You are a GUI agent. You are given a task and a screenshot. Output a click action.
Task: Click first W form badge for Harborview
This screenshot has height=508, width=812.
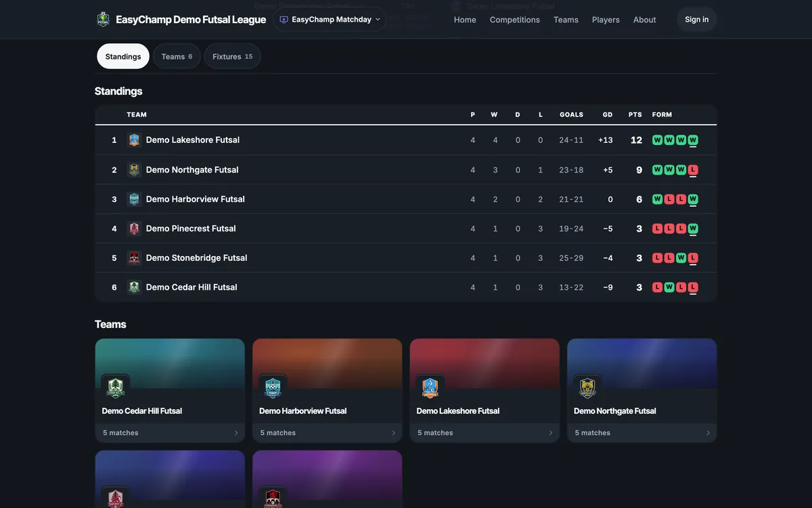tap(657, 199)
